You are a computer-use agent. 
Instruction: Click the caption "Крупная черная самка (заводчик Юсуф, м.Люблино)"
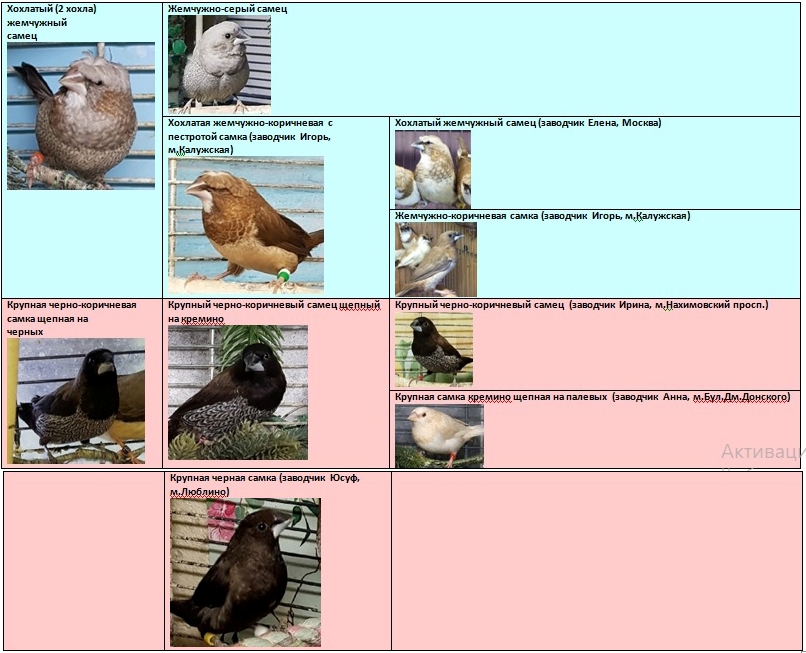click(x=264, y=485)
